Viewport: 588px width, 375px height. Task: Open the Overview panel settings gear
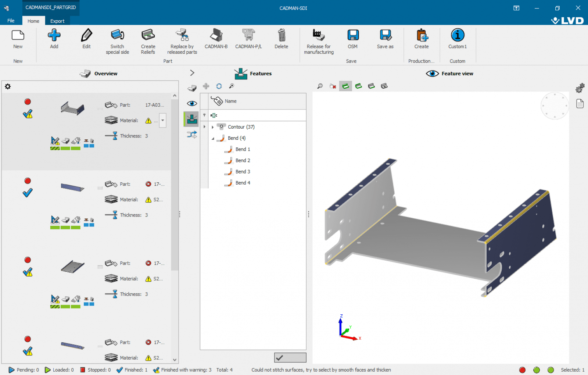point(8,86)
